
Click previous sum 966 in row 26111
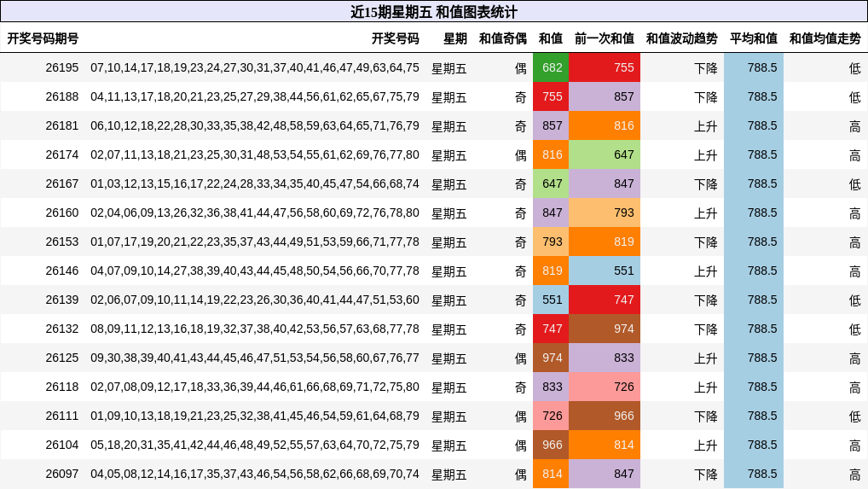coord(605,416)
